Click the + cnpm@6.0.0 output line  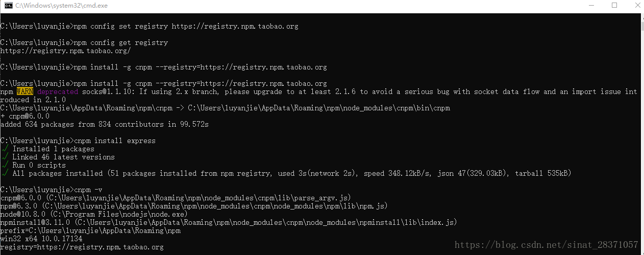click(25, 117)
